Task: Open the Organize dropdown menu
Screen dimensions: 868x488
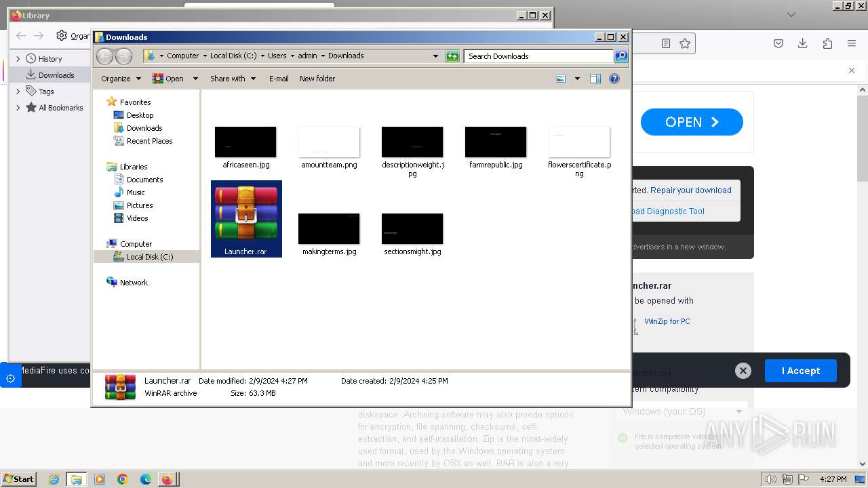Action: (121, 79)
